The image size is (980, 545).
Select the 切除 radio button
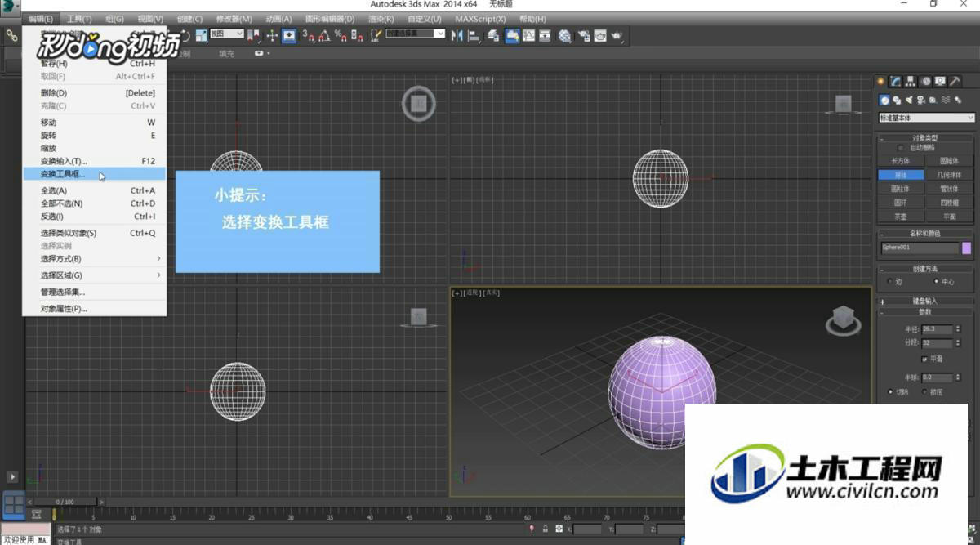pyautogui.click(x=890, y=392)
